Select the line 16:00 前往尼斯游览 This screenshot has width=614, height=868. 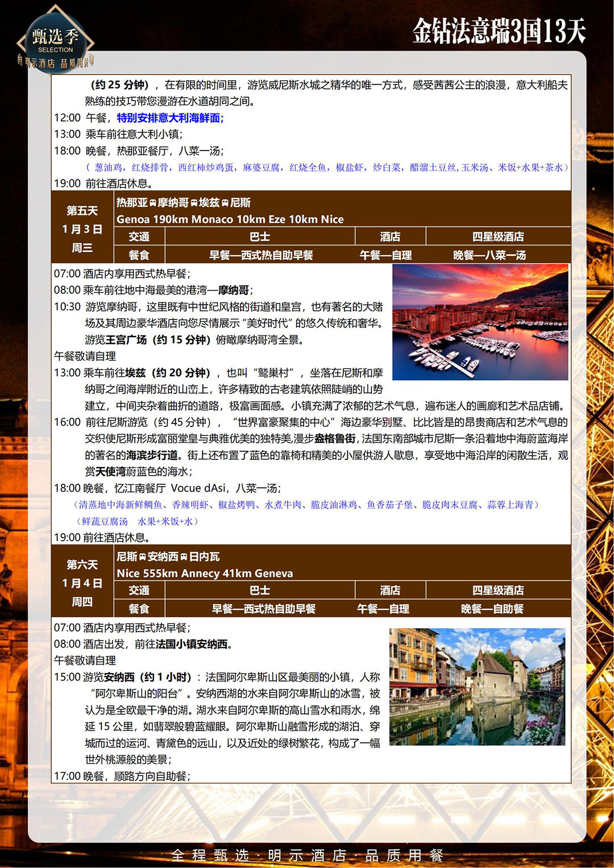click(311, 447)
